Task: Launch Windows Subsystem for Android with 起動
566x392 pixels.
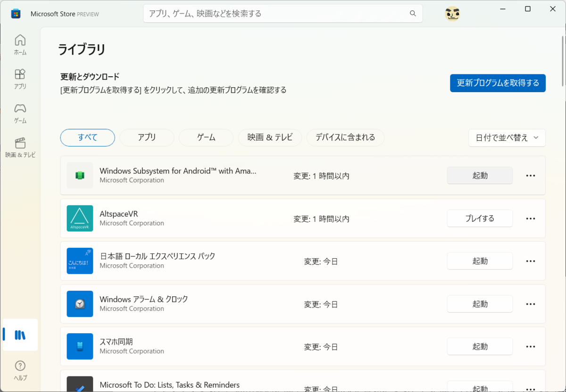Action: (x=480, y=175)
